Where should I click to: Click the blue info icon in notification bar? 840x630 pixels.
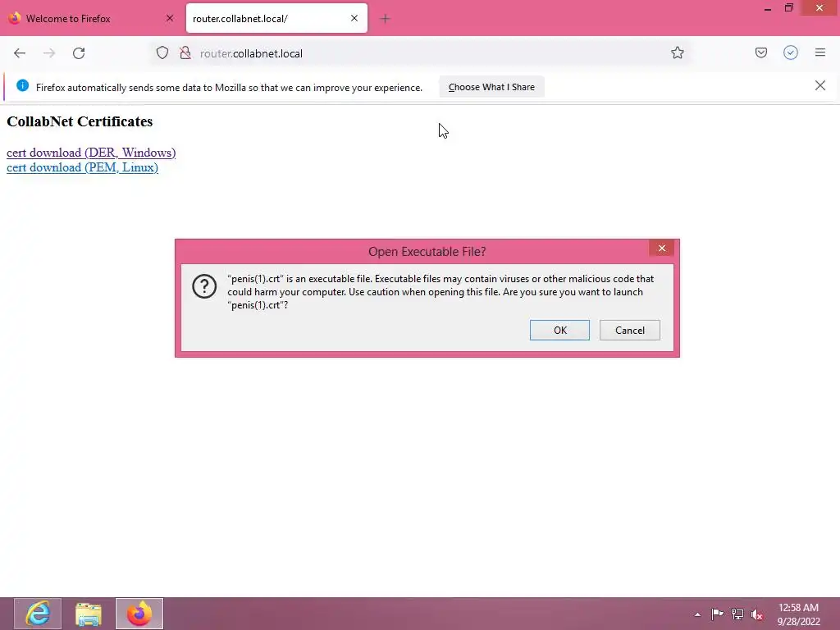pos(22,85)
